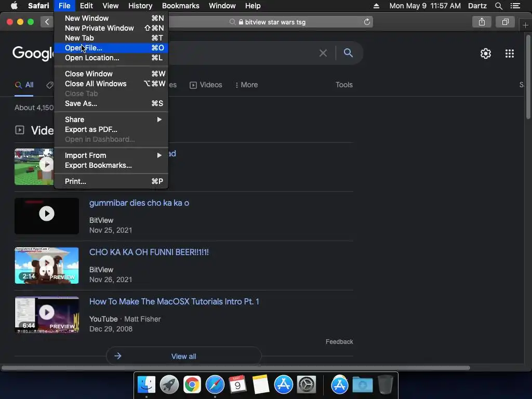
Task: Open the More search filters dropdown
Action: (246, 85)
